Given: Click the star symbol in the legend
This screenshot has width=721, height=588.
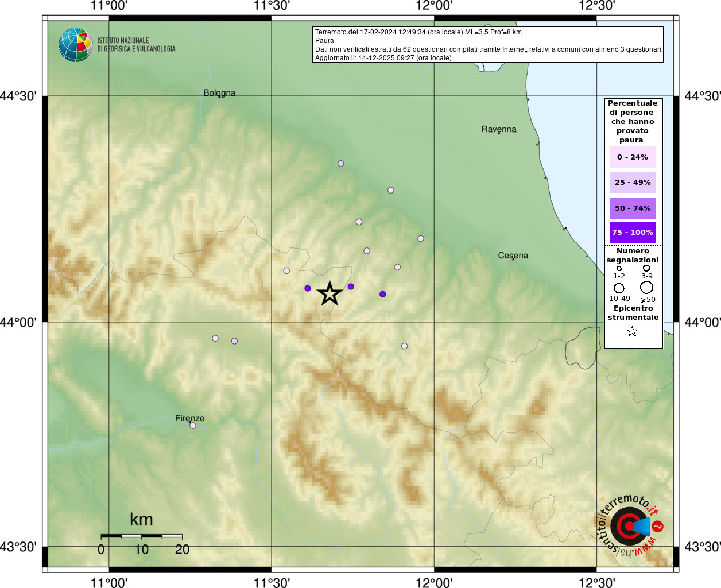Looking at the screenshot, I should pos(632,331).
